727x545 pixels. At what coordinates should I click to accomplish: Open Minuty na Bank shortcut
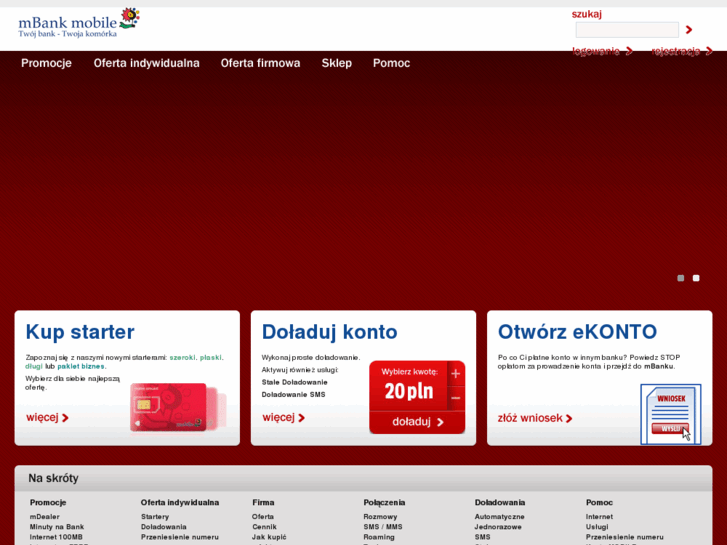coord(57,527)
